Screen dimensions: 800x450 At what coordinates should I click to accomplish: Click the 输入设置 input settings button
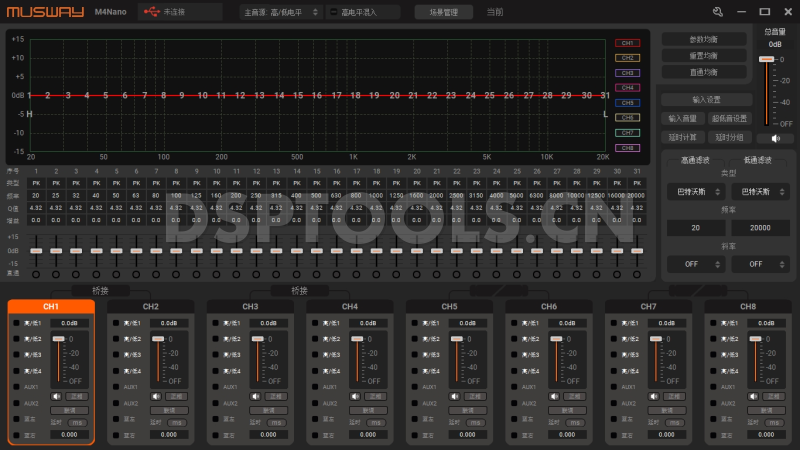click(x=706, y=100)
